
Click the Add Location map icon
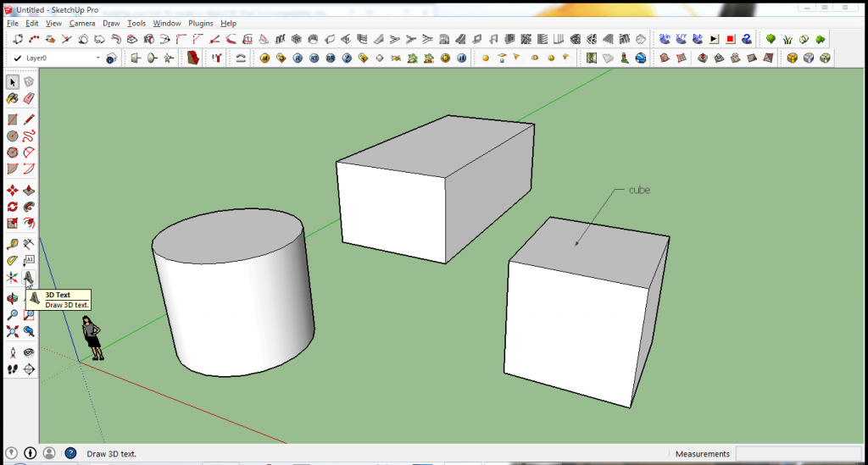[x=591, y=58]
